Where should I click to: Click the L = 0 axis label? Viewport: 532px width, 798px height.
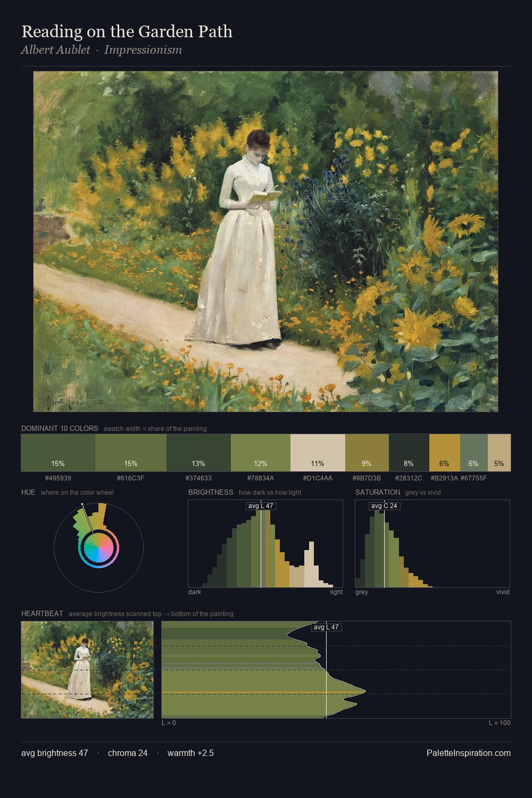[169, 723]
